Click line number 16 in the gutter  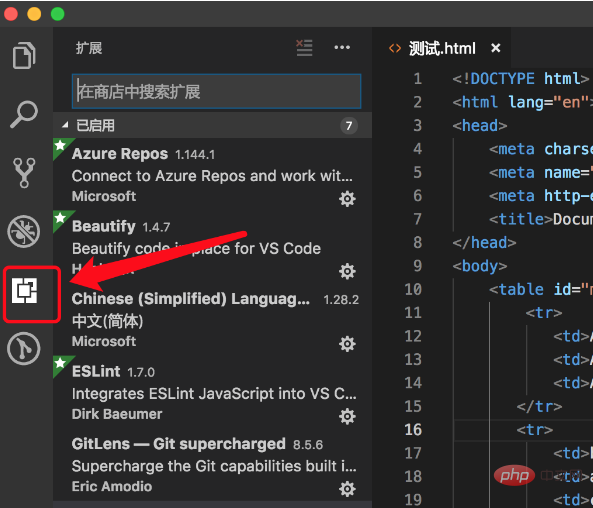coord(413,430)
